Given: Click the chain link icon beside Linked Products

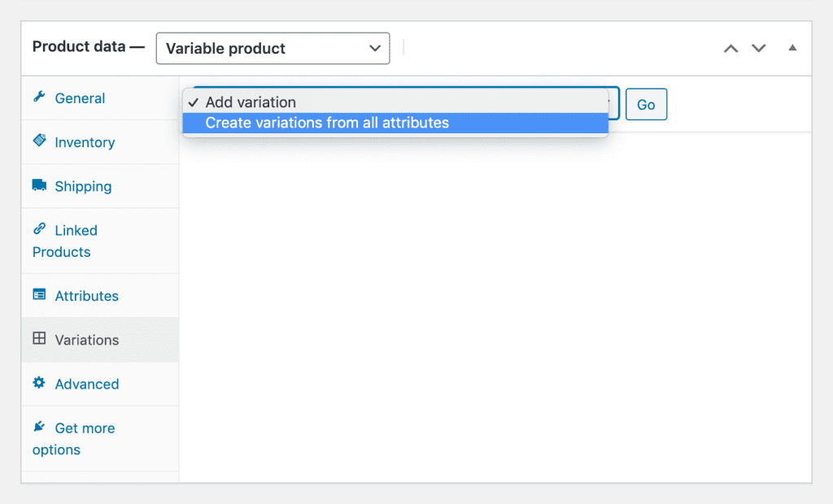Looking at the screenshot, I should coord(39,230).
